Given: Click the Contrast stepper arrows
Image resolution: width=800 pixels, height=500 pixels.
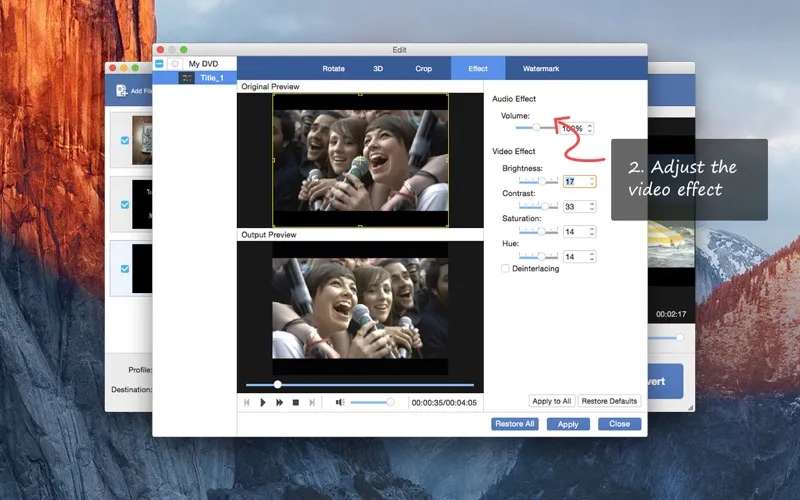Looking at the screenshot, I should coord(592,206).
